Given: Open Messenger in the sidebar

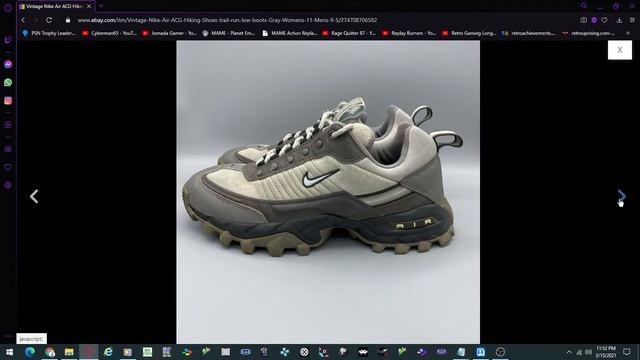Looking at the screenshot, I should [x=8, y=64].
